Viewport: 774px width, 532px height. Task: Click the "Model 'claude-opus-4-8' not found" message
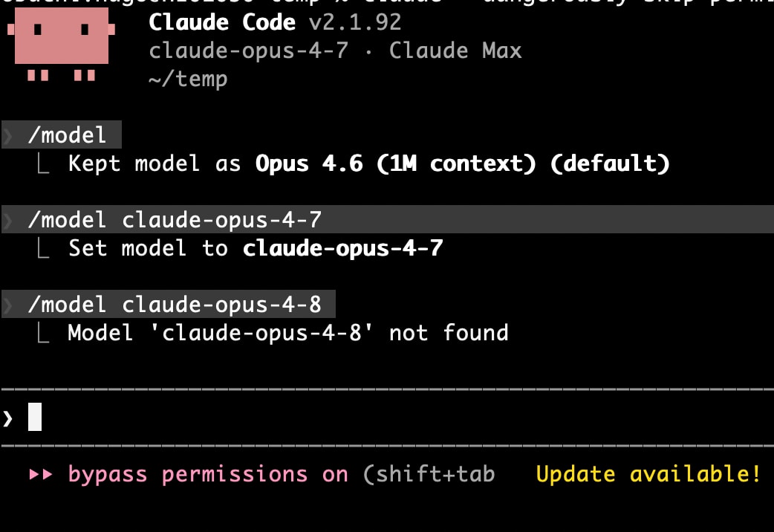coord(288,332)
